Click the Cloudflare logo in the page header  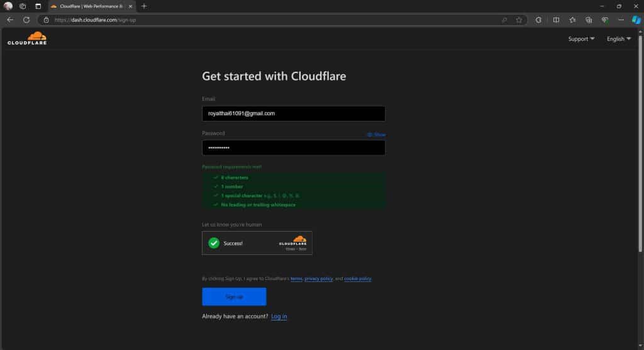pos(27,38)
